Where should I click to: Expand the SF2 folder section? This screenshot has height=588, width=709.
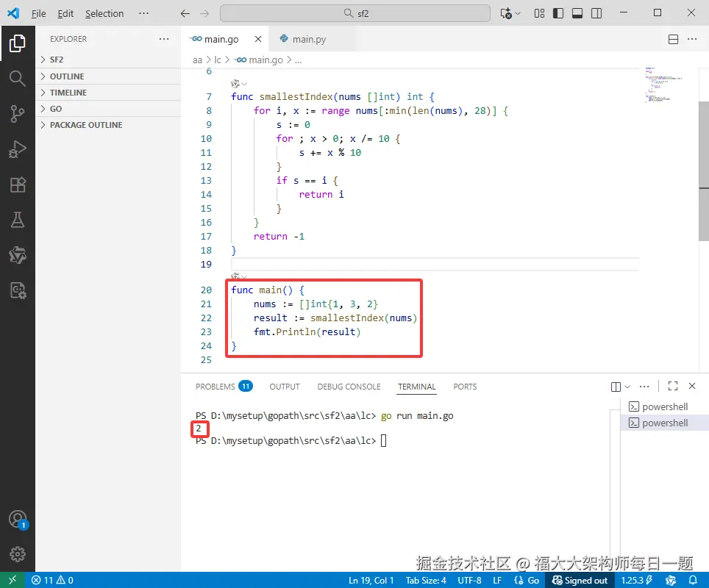coord(108,60)
